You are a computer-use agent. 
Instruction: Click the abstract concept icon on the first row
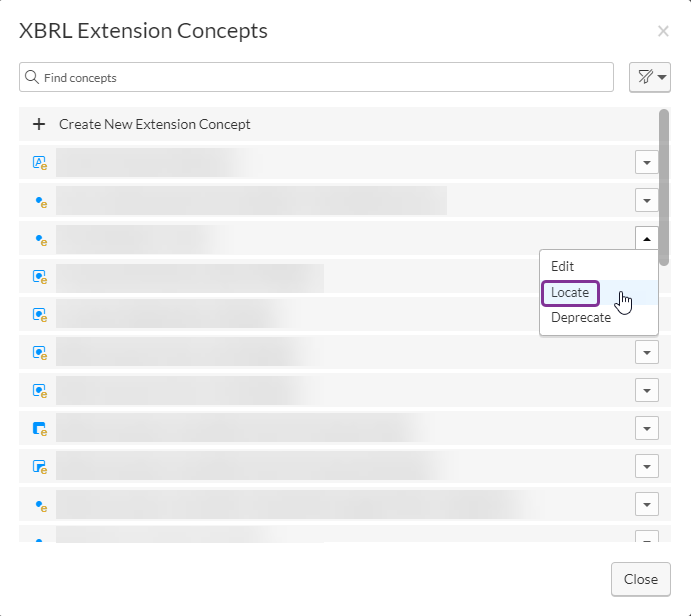coord(40,163)
